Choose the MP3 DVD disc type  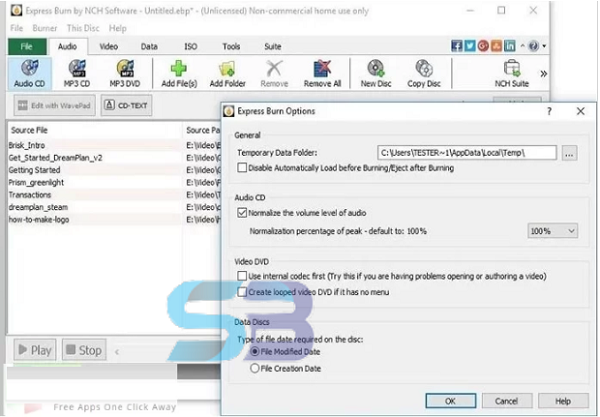click(x=125, y=74)
